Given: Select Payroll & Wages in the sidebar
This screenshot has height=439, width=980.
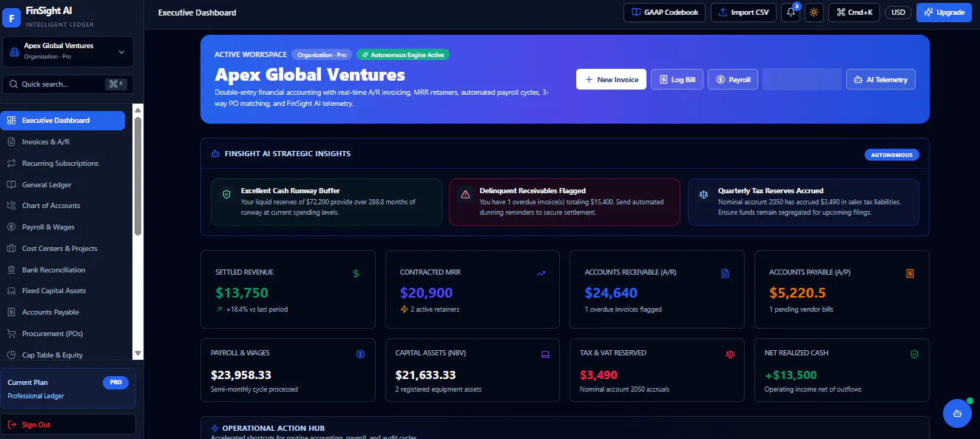Looking at the screenshot, I should 63,227.
